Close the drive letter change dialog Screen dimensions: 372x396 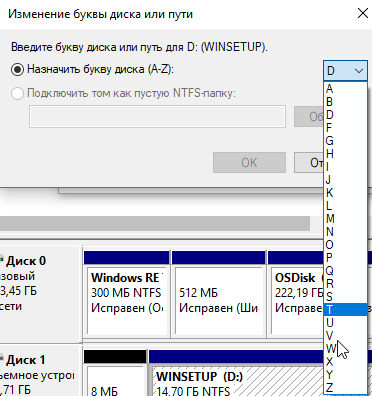(363, 14)
